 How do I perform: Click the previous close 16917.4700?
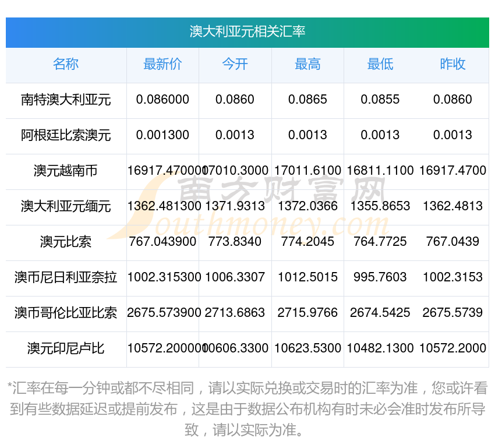[x=452, y=171]
